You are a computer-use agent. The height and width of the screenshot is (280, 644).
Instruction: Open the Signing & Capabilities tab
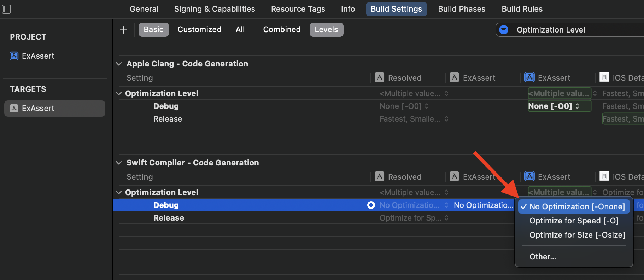[x=215, y=9]
